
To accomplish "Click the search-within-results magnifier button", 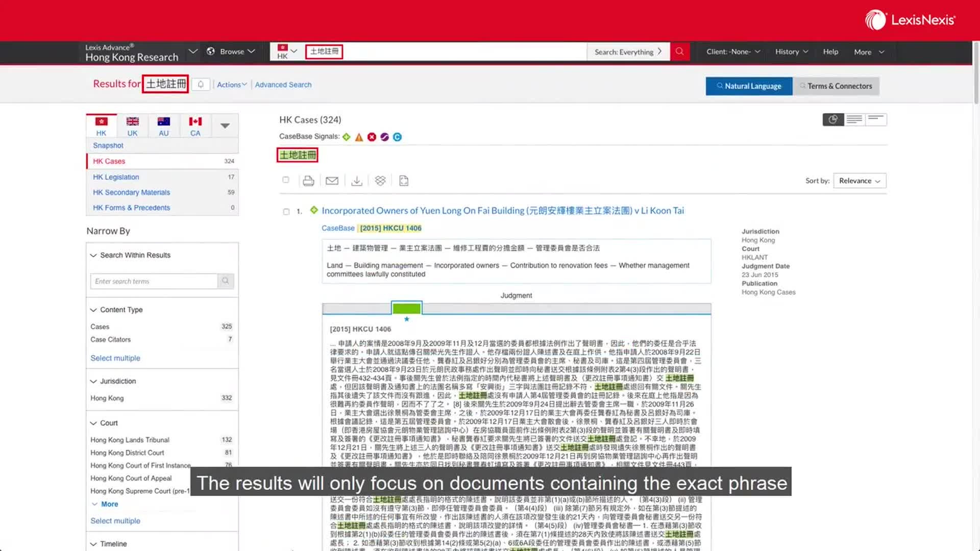I will [x=226, y=281].
